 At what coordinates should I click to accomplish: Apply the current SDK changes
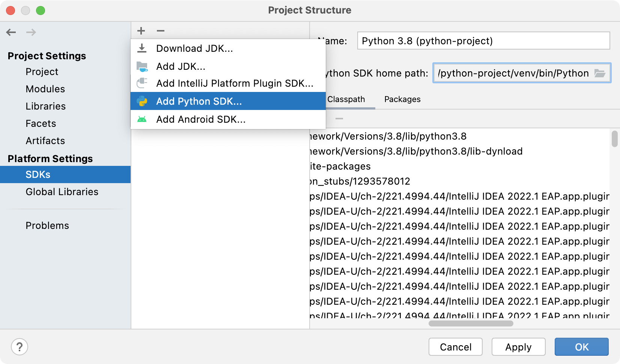pyautogui.click(x=518, y=347)
